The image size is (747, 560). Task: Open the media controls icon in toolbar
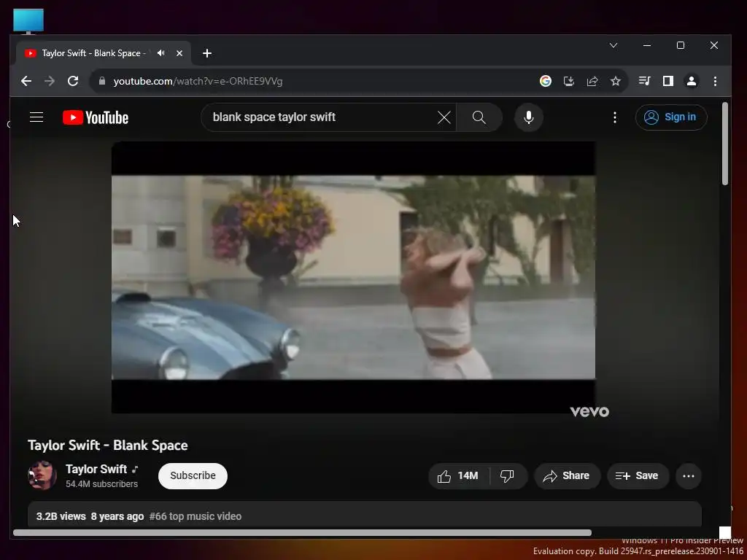point(645,81)
